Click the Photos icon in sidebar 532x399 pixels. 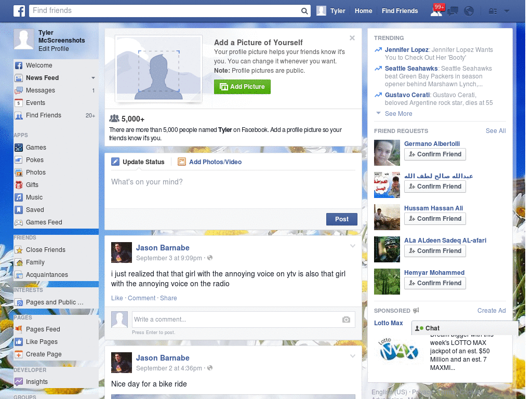19,172
